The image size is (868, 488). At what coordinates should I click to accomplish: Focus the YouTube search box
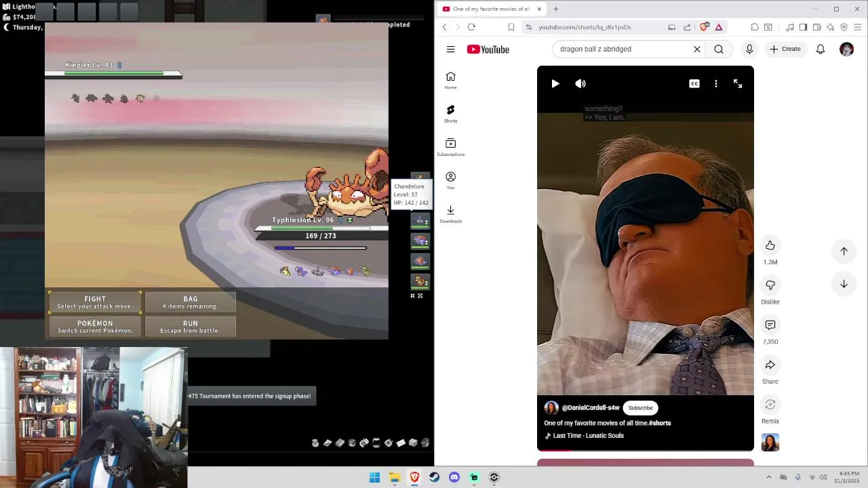620,49
